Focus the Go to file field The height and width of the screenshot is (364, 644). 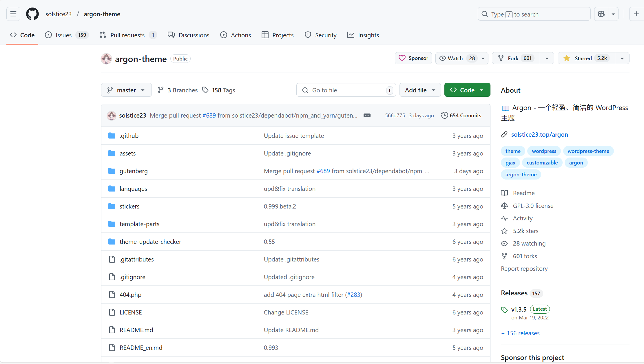(x=346, y=90)
